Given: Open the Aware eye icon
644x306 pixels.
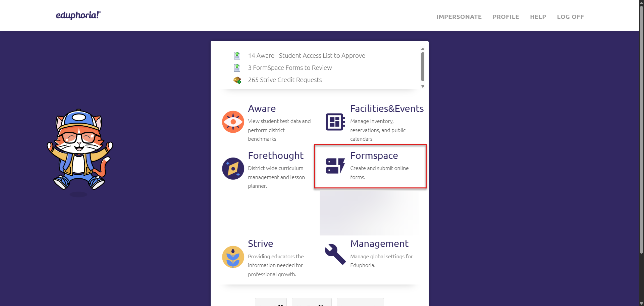Looking at the screenshot, I should coord(233,122).
